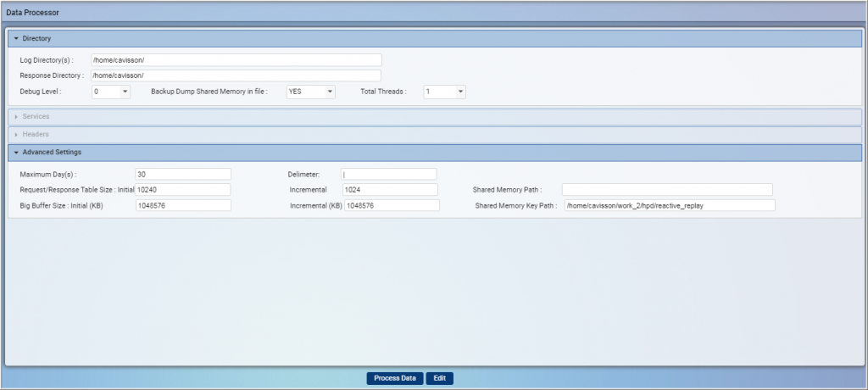Click the Shared Memory Key Path field
This screenshot has width=868, height=390.
tap(670, 205)
